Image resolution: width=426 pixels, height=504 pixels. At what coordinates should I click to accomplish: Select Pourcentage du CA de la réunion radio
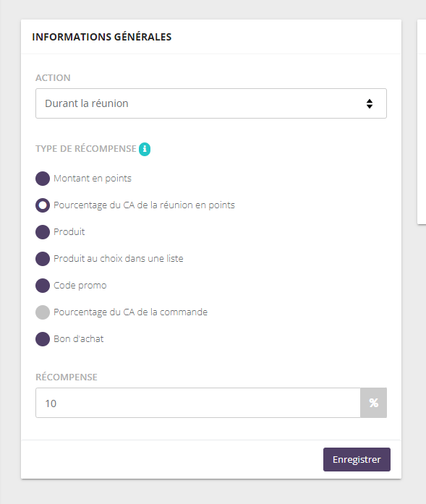[x=43, y=205]
